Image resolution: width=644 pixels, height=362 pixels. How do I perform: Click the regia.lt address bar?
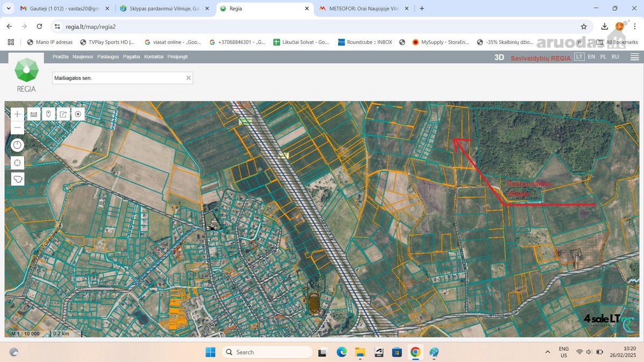point(317,26)
